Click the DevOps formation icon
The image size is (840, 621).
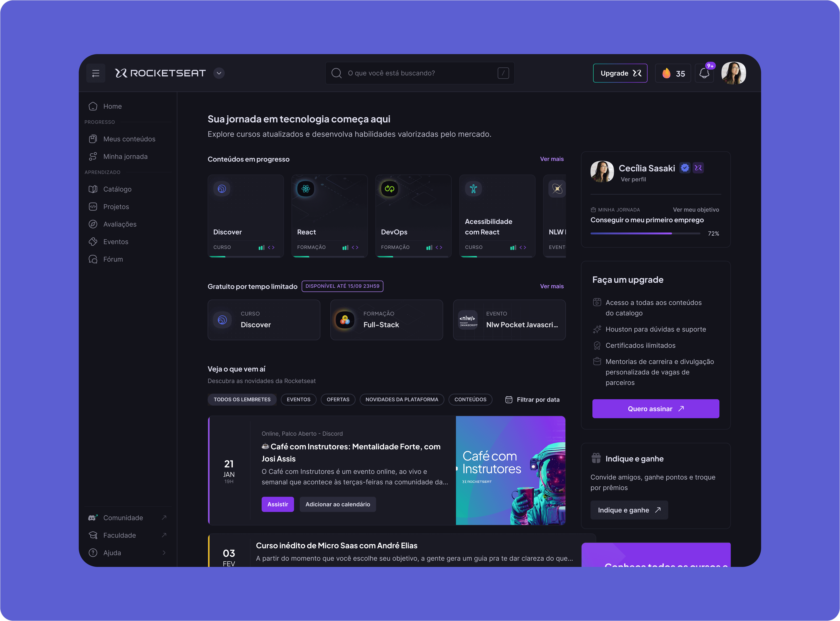point(389,189)
